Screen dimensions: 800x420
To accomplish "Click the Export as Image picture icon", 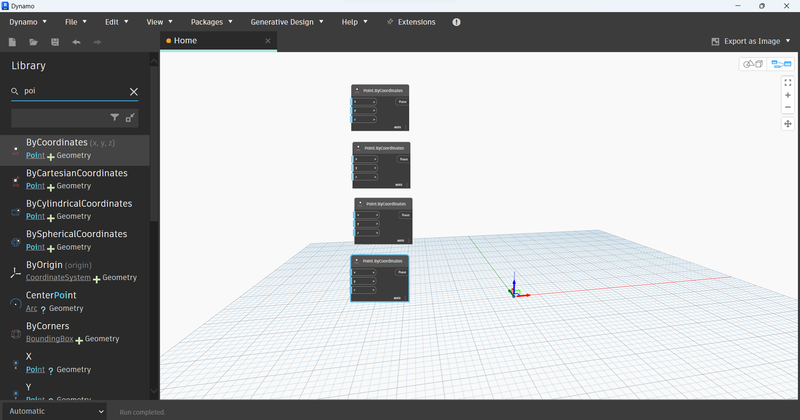I will click(715, 41).
